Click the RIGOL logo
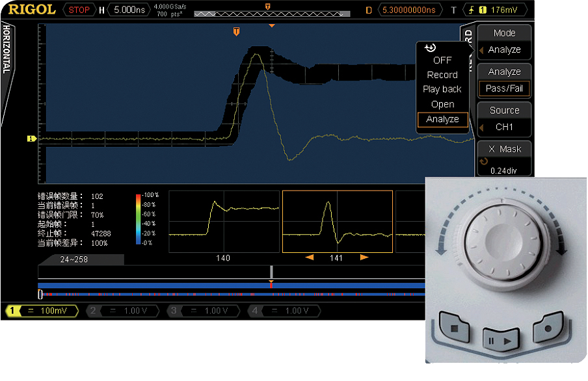Image resolution: width=588 pixels, height=381 pixels. (30, 10)
